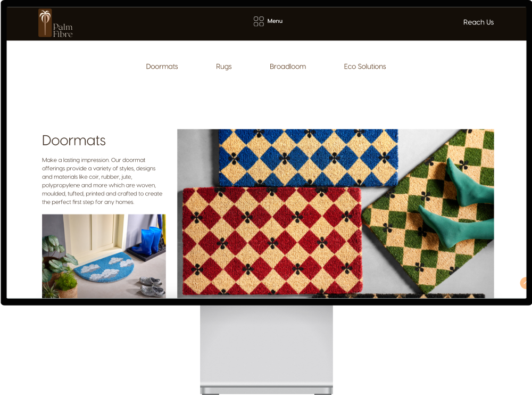This screenshot has height=395, width=532.
Task: Select the blue harlequin doormat image
Action: pos(307,158)
